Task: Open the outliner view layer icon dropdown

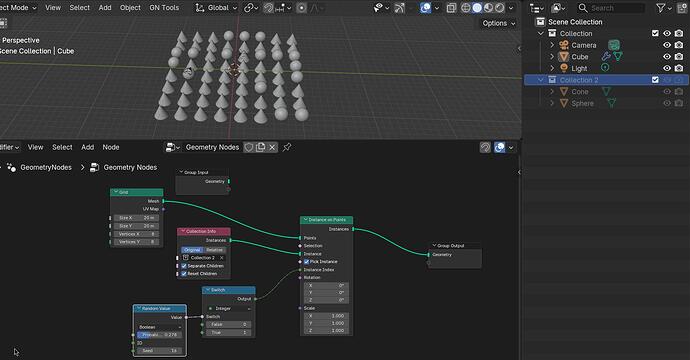Action: pos(558,8)
